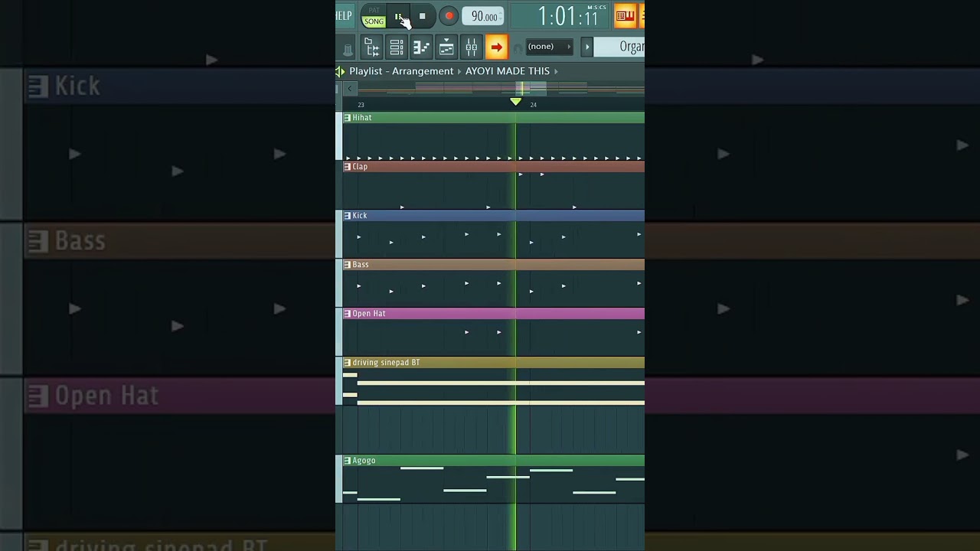Select the Clap clip title
980x551 pixels.
tap(360, 167)
